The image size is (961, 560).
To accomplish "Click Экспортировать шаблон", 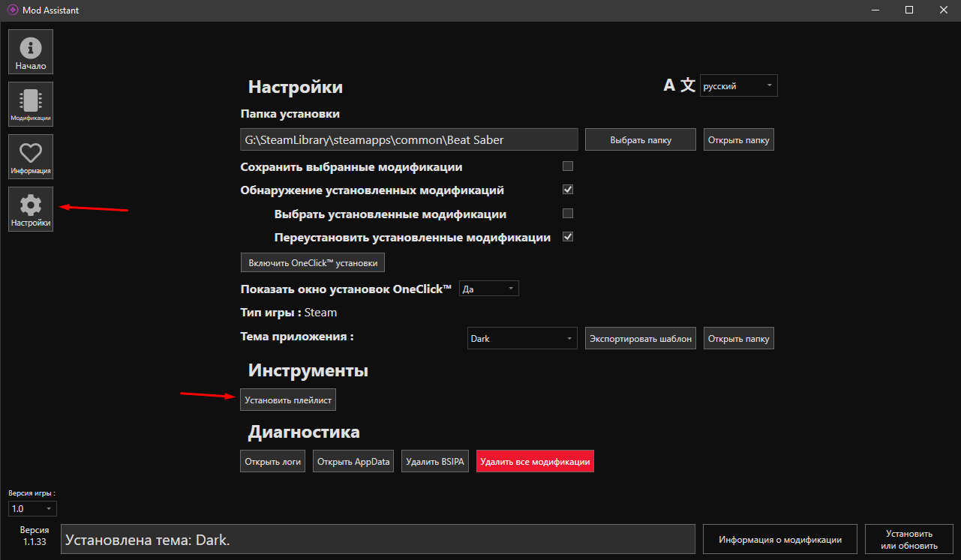I will pos(640,338).
